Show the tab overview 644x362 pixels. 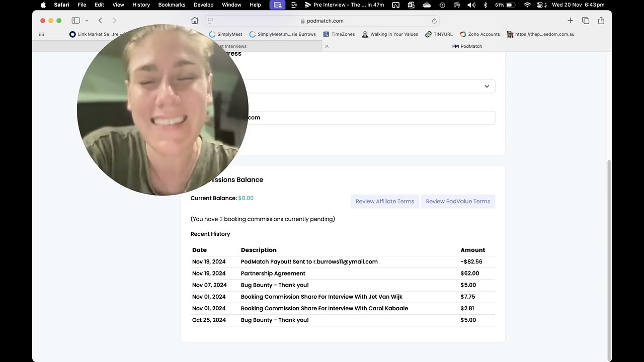pos(586,21)
